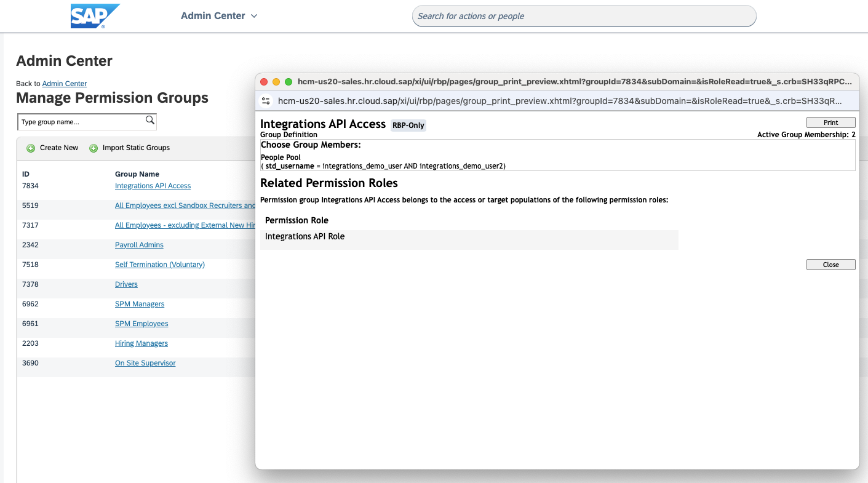Image resolution: width=868 pixels, height=483 pixels.
Task: Focus the Search for actions or people field
Action: click(584, 16)
